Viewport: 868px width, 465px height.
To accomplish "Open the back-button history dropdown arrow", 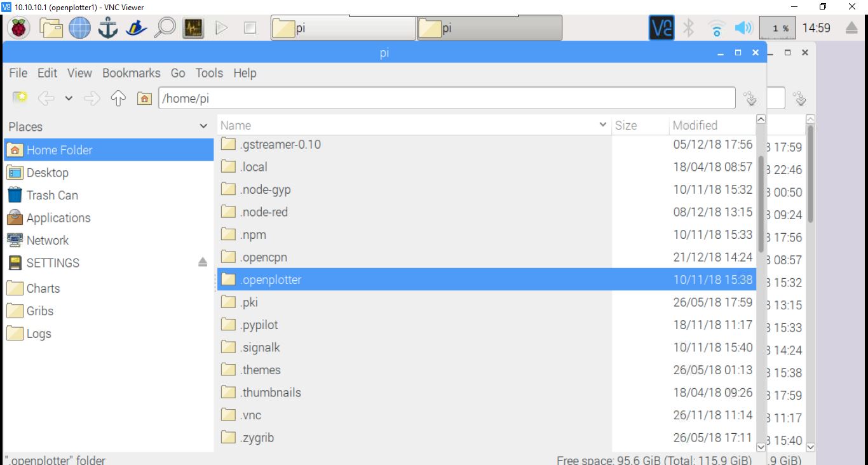I will click(69, 98).
